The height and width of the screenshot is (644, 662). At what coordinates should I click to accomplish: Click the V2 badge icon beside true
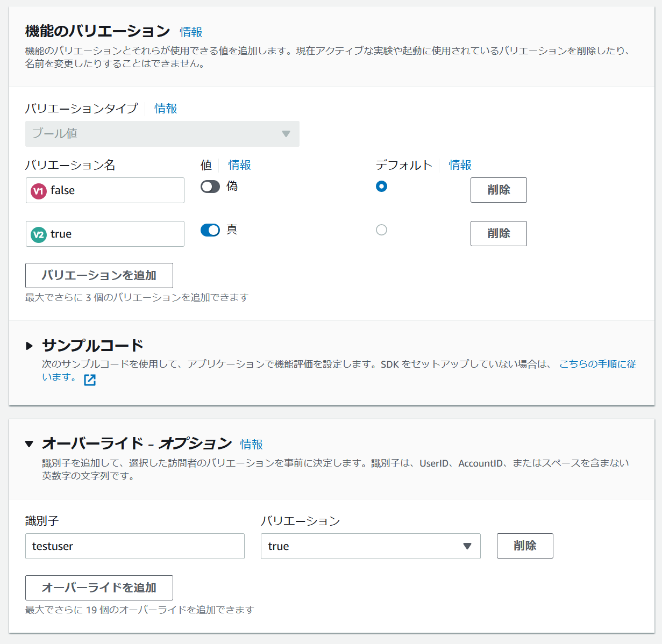click(39, 234)
